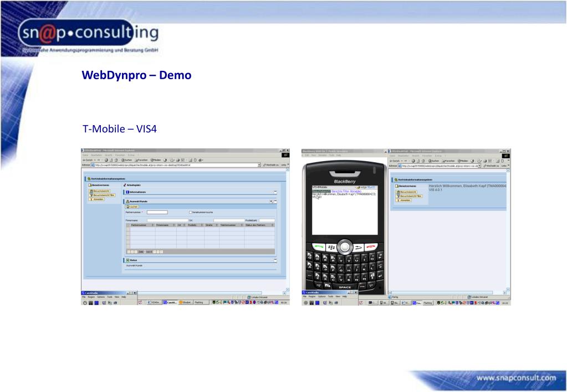Click vertical scroll up arrow in left browser
Screen dimensions: 567x392
tap(288, 170)
